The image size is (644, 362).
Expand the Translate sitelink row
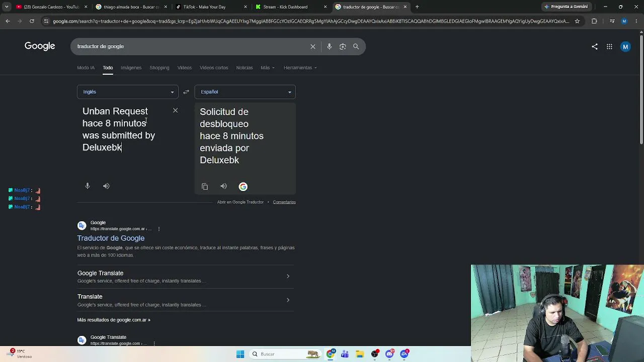pyautogui.click(x=186, y=300)
